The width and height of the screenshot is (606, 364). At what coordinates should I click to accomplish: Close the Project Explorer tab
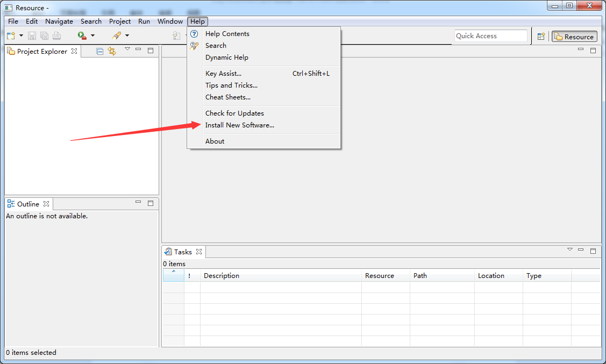coord(74,51)
